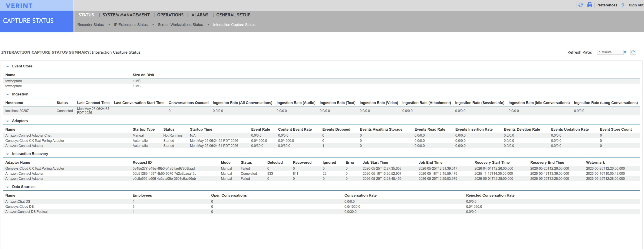Screen dimensions: 644x249
Task: Open the Refresh Rate 1 Minute dropdown
Action: click(612, 52)
